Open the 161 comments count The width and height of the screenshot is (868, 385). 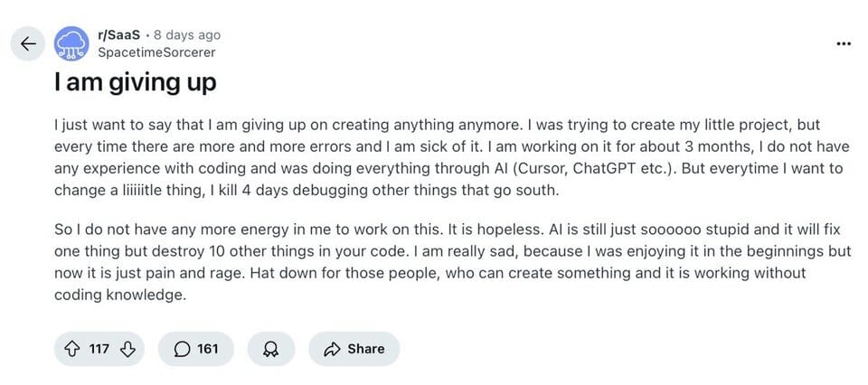tap(208, 349)
